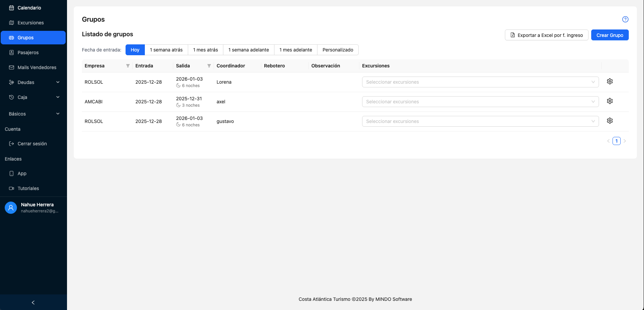644x310 pixels.
Task: Choose the Personalizado date filter
Action: (x=337, y=50)
